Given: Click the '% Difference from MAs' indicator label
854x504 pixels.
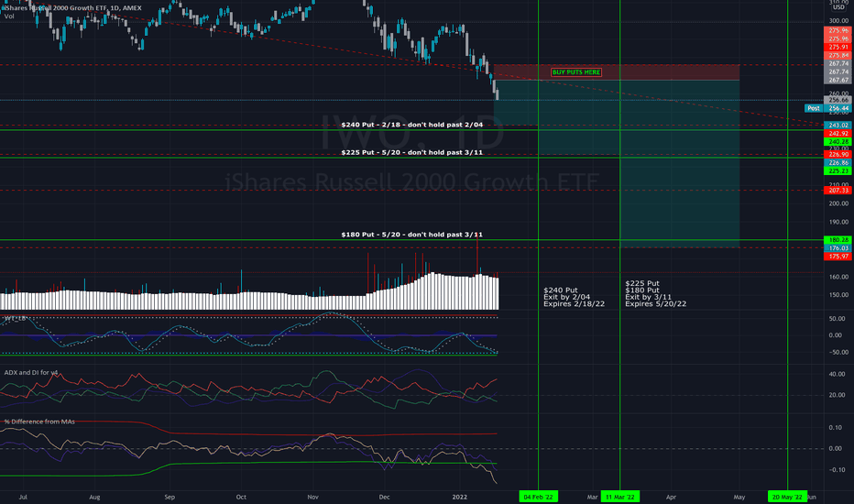Looking at the screenshot, I should 39,422.
